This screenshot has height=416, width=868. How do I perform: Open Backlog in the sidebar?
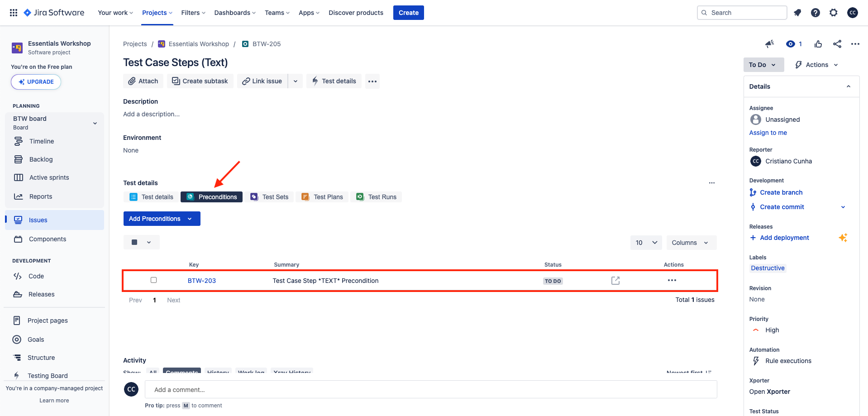(54, 159)
